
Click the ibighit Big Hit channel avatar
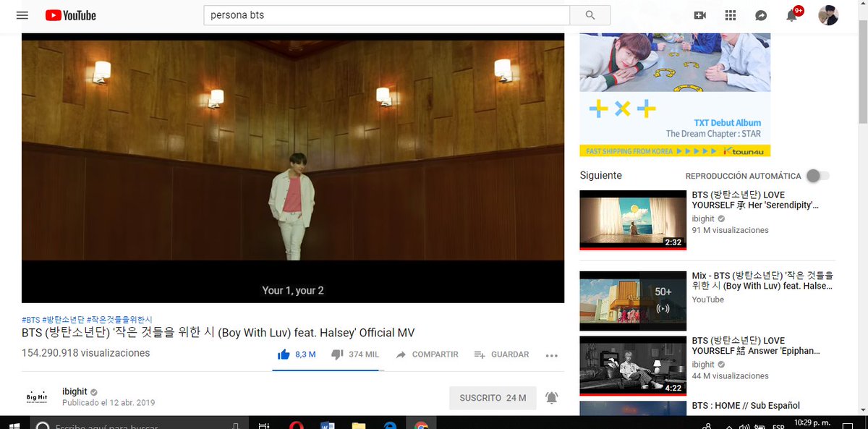[37, 398]
